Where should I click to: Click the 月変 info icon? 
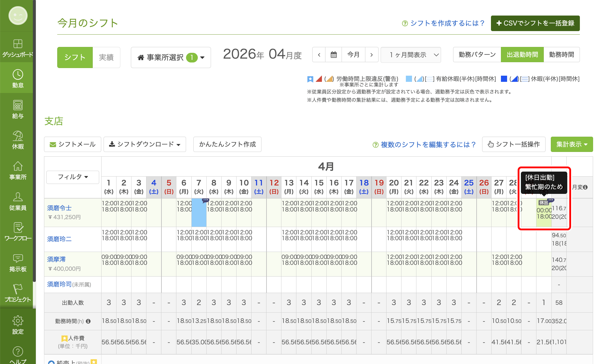(585, 187)
